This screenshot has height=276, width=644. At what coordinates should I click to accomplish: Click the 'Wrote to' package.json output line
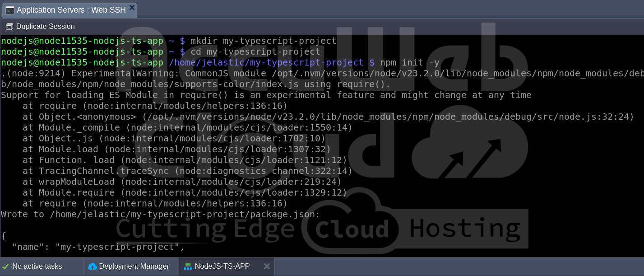pos(160,214)
